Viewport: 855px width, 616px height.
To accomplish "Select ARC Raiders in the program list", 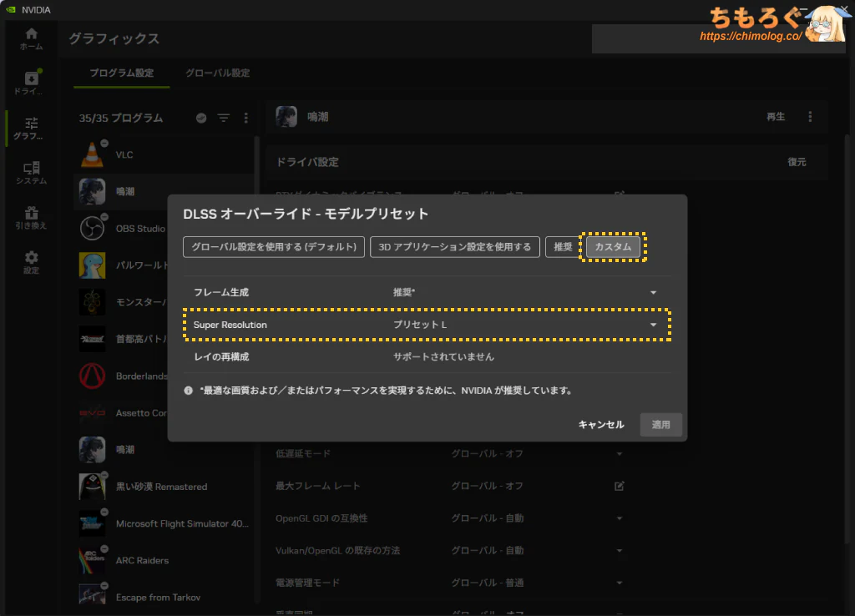I will click(142, 560).
